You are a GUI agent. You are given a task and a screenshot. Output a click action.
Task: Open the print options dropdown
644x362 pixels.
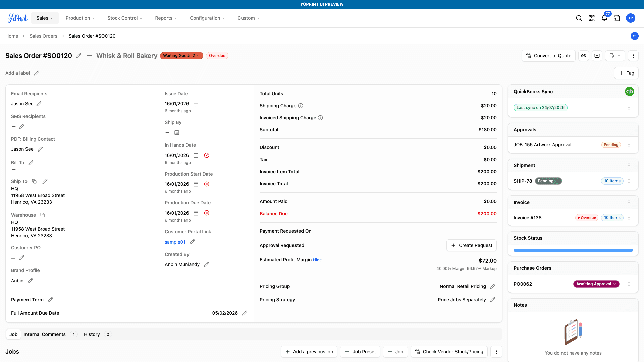coord(615,56)
